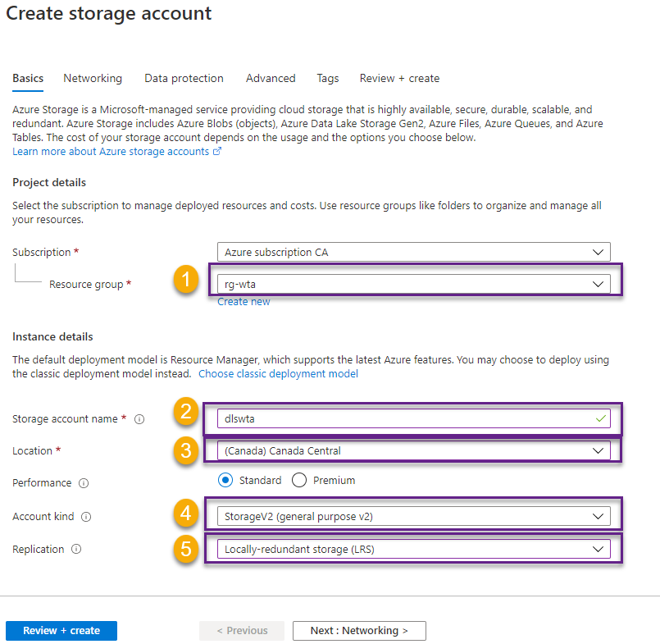Click info icon beside Replication label

[76, 550]
